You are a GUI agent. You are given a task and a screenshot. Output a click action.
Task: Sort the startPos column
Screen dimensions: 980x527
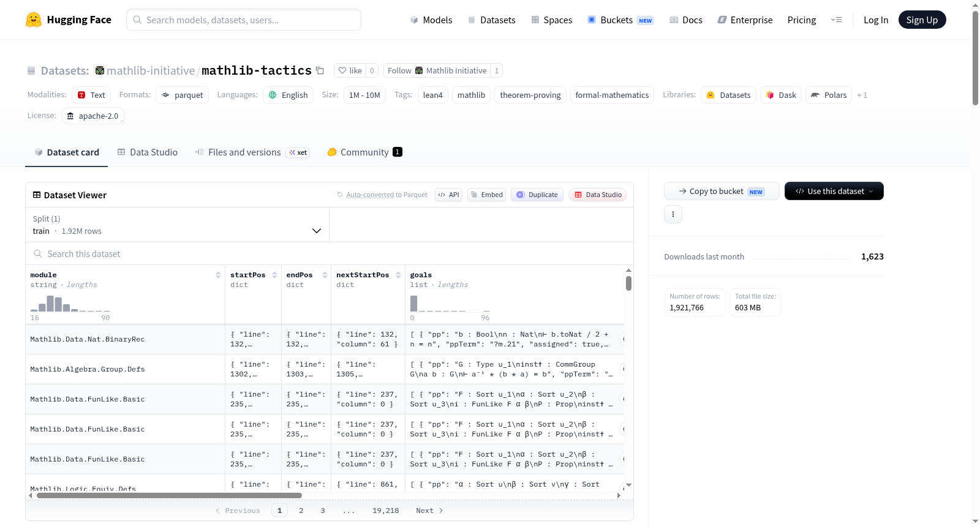click(x=274, y=275)
